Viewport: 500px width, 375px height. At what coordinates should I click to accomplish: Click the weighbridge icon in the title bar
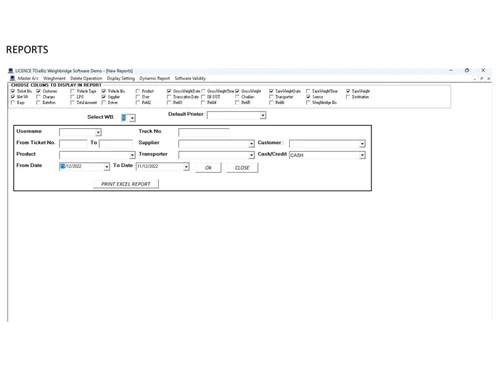[11, 71]
